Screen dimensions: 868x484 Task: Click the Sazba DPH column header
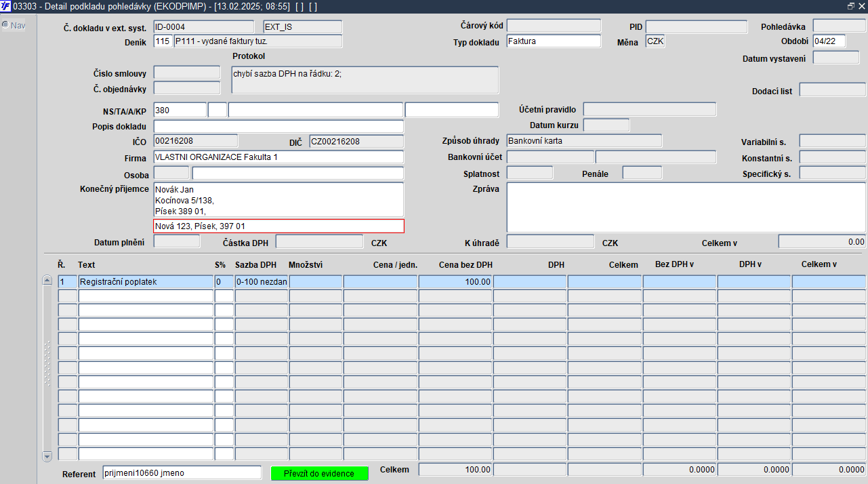tap(255, 264)
